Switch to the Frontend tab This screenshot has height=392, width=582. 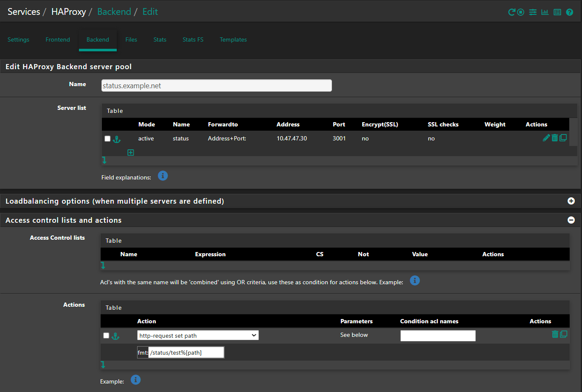pyautogui.click(x=58, y=39)
